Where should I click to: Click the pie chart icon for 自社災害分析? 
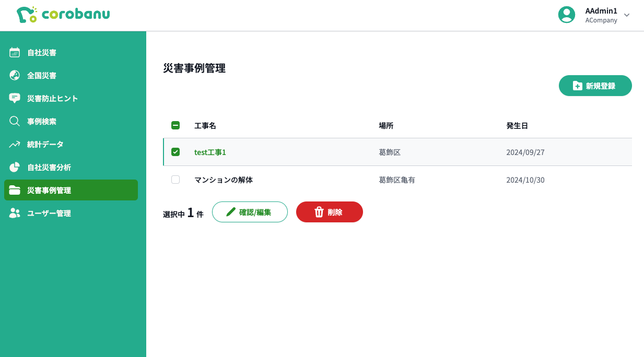[x=14, y=167]
